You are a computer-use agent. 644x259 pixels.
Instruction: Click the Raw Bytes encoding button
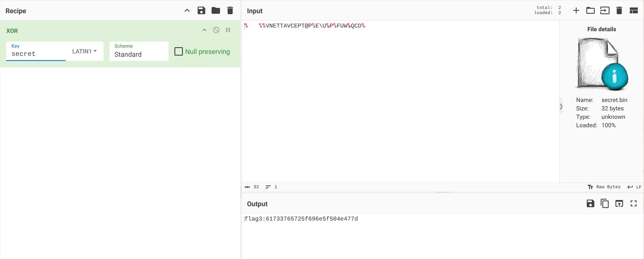604,187
